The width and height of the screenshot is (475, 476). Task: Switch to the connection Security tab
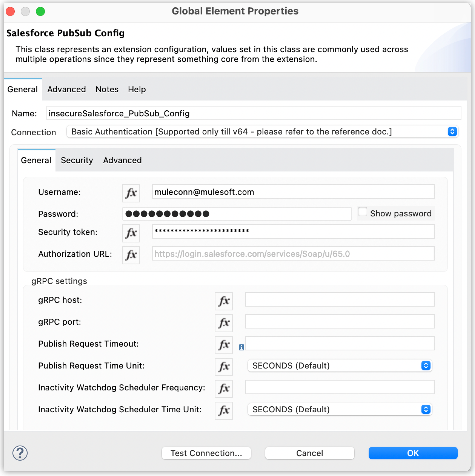(77, 160)
